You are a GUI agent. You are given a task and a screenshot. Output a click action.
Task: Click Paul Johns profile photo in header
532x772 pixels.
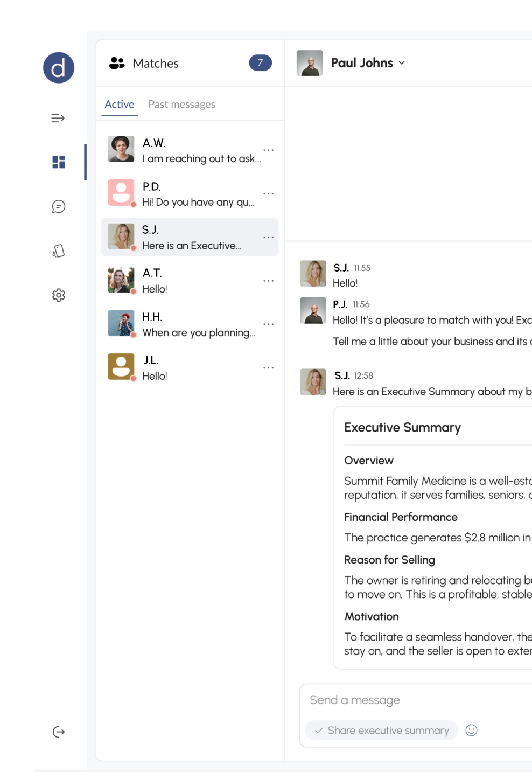pyautogui.click(x=310, y=63)
